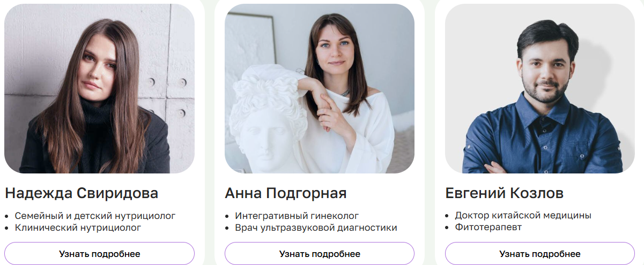Click the name heading Евгений Козлов

point(504,193)
